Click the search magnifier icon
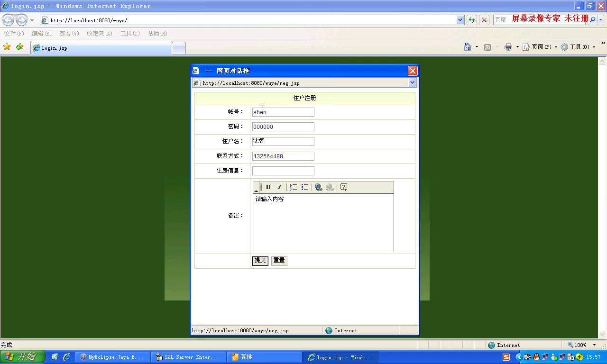 [x=592, y=20]
